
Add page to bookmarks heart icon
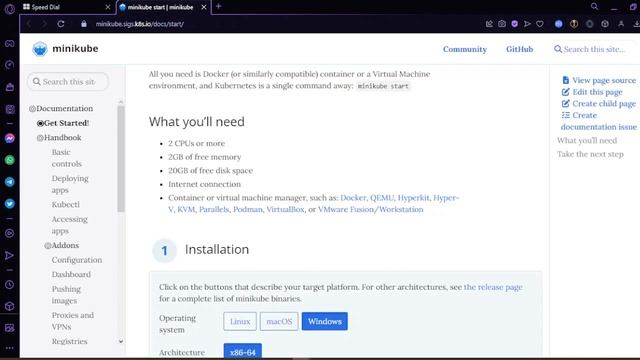click(540, 24)
